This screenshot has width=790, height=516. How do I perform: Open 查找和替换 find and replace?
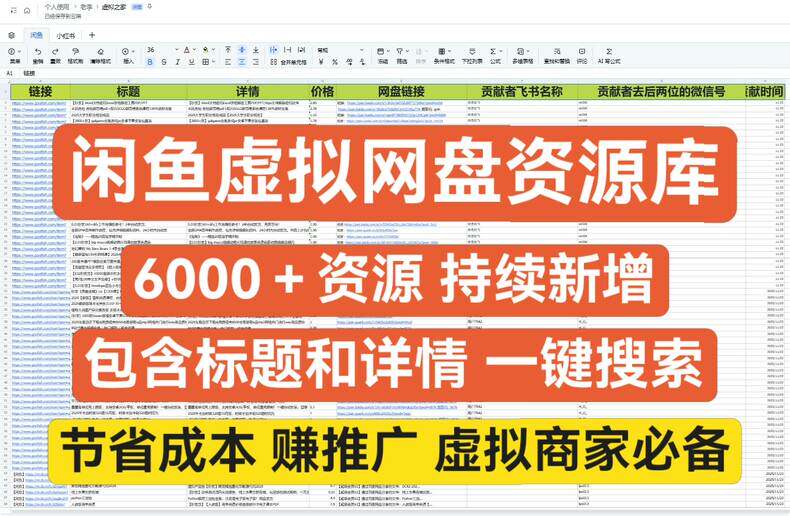(557, 55)
